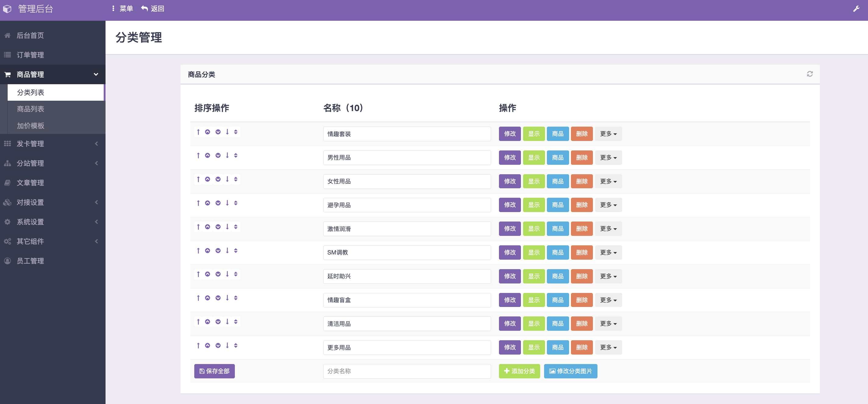The image size is (868, 404).
Task: Open the 更多 dropdown for 情趣盲盒
Action: point(608,300)
